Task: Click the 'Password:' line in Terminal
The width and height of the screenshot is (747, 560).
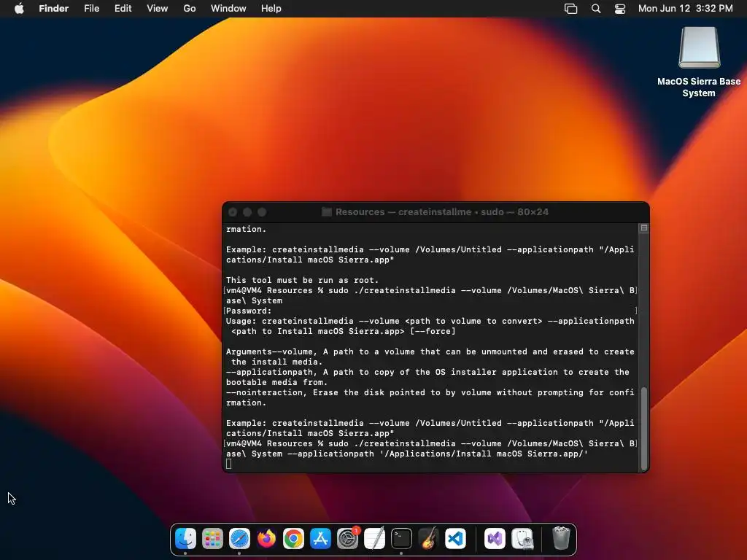Action: [x=249, y=311]
